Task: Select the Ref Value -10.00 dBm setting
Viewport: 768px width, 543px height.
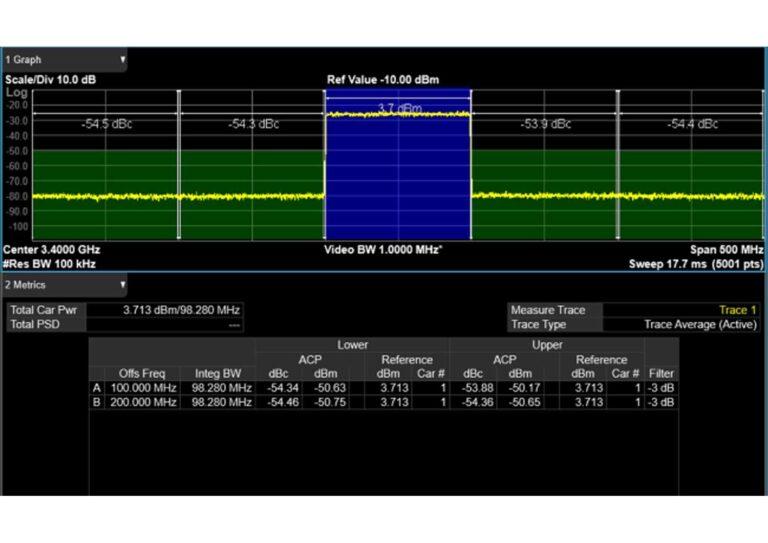Action: click(383, 80)
